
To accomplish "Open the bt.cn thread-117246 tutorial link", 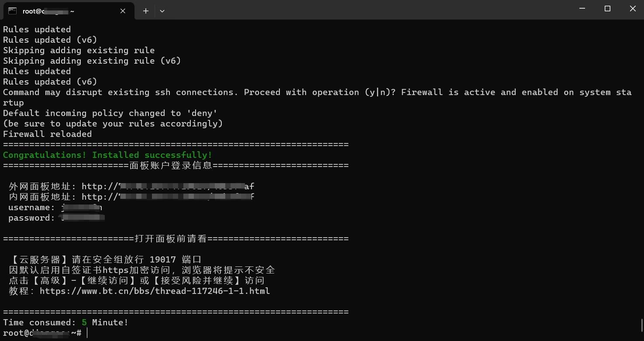I will [x=155, y=291].
